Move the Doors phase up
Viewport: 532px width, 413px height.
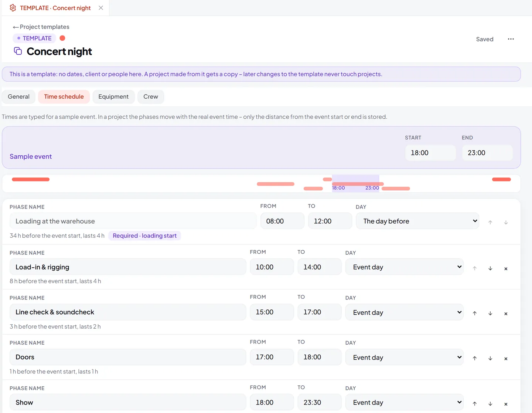pyautogui.click(x=475, y=359)
